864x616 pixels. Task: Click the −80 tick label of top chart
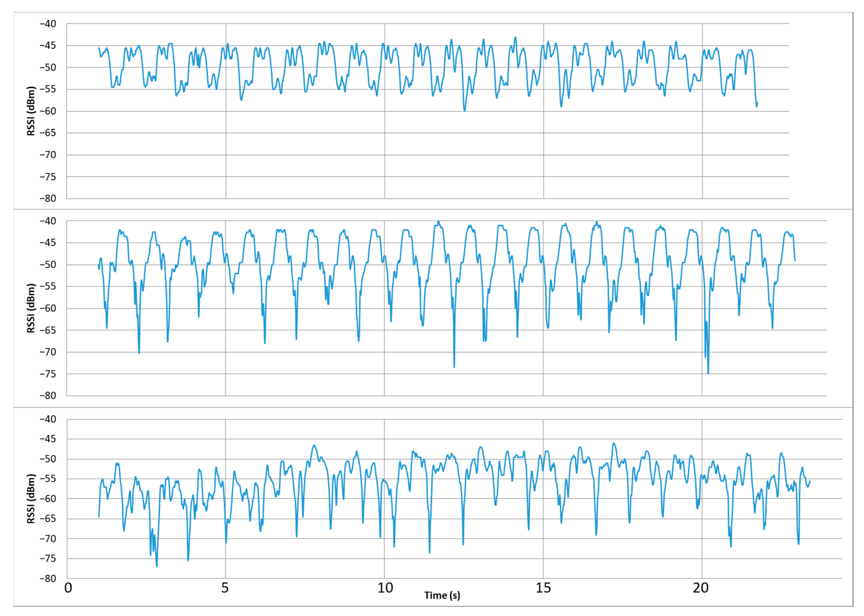[48, 198]
